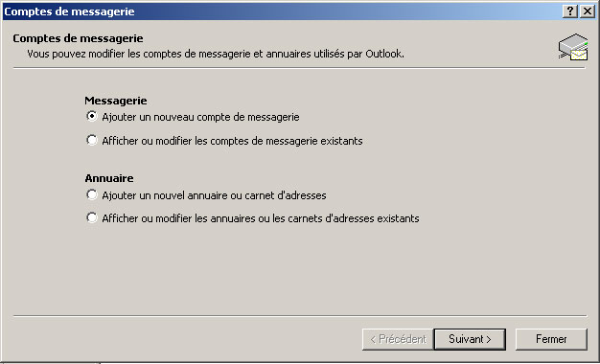Screen dimensions: 600x364
Task: Close the dialog with the X button
Action: click(x=587, y=11)
